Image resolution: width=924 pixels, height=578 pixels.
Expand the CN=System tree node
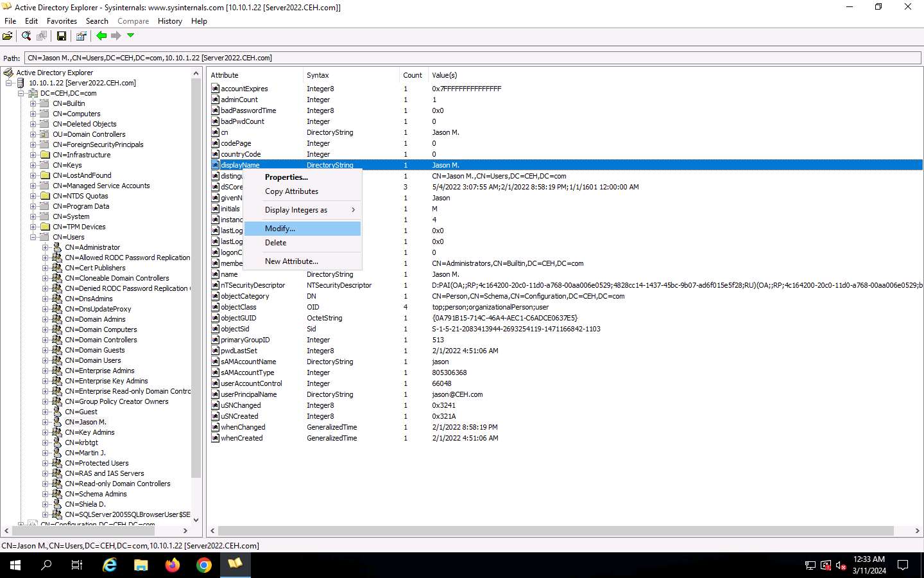click(33, 216)
